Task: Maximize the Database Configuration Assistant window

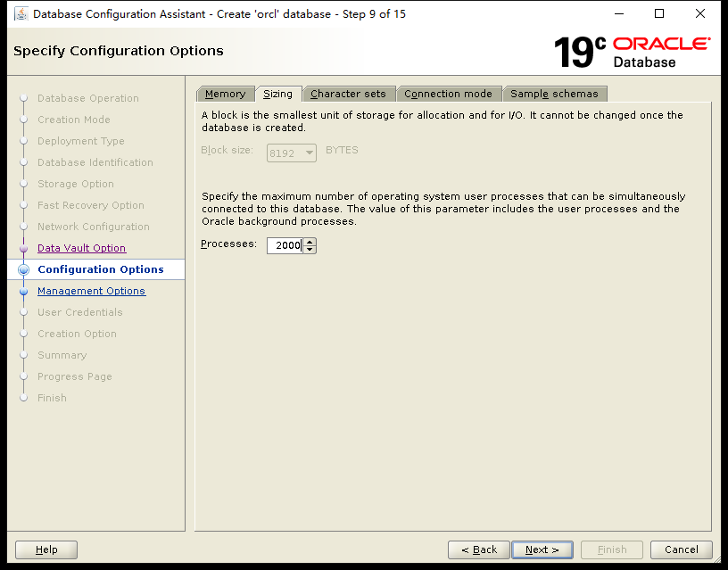Action: click(x=659, y=14)
